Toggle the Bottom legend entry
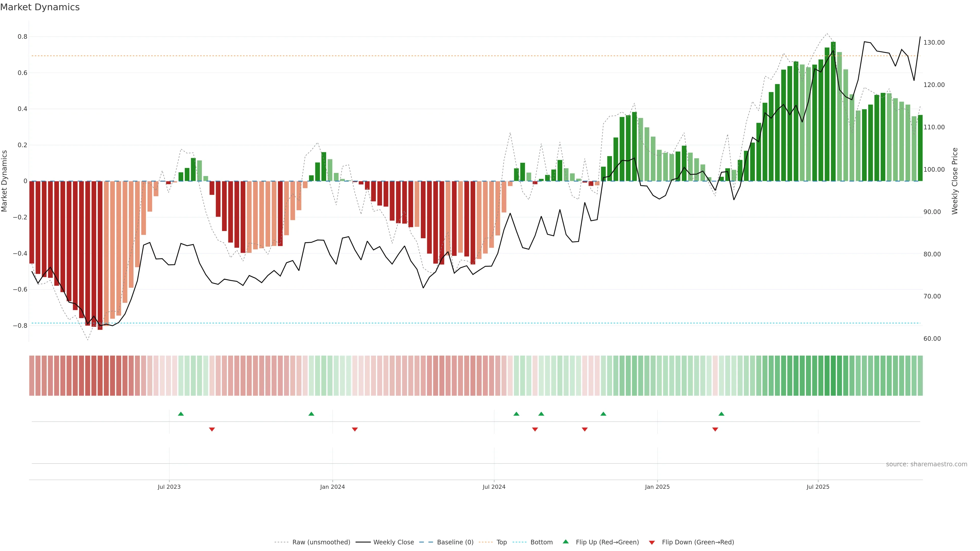Image resolution: width=980 pixels, height=551 pixels. [x=541, y=542]
